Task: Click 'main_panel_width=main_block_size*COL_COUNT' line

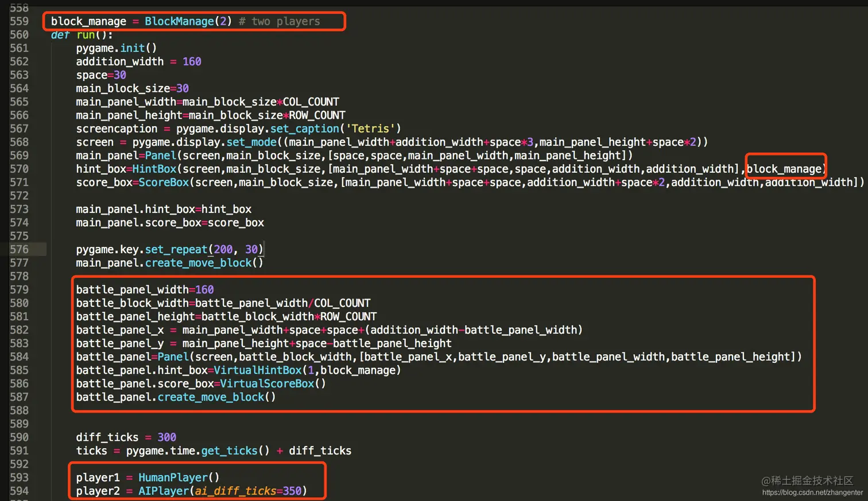Action: [207, 102]
